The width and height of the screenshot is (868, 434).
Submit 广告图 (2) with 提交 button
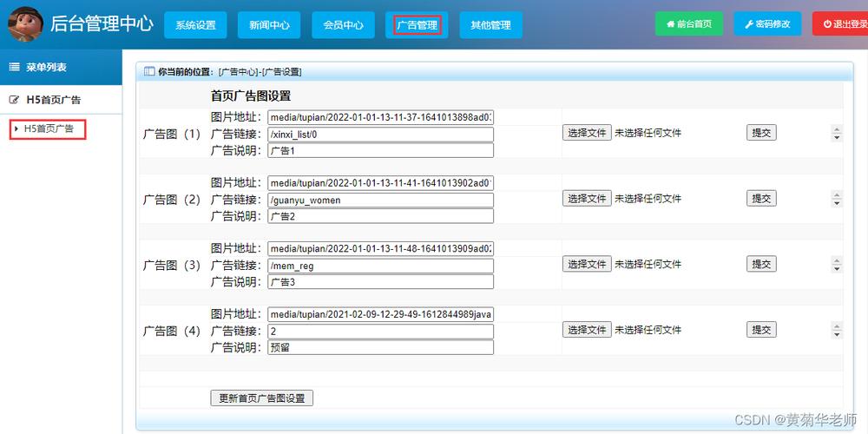point(761,198)
